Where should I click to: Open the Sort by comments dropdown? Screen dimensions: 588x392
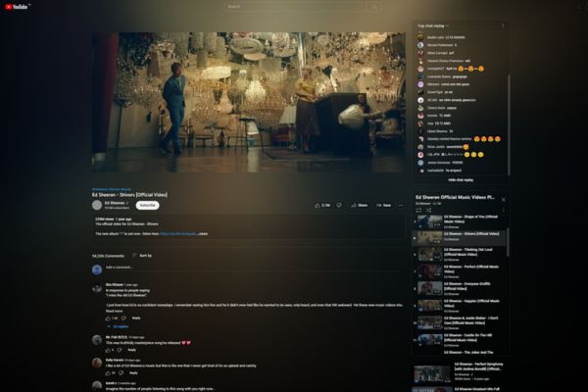(142, 256)
